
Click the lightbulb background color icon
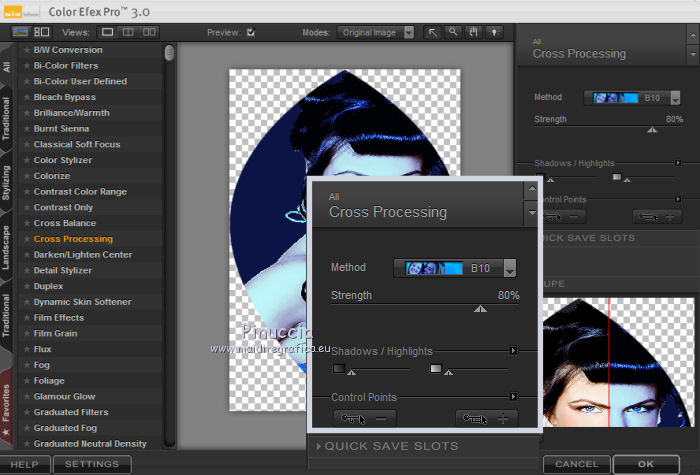point(493,32)
